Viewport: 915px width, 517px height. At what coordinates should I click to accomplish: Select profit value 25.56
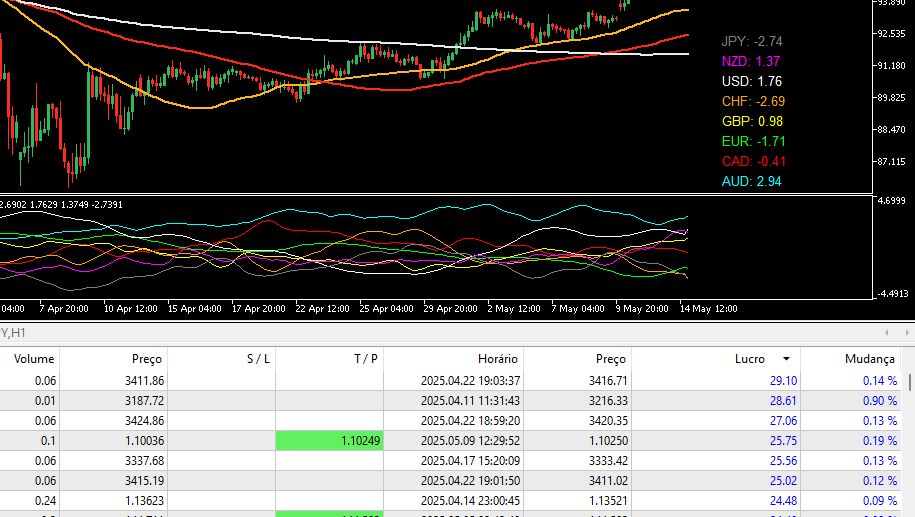click(x=783, y=460)
